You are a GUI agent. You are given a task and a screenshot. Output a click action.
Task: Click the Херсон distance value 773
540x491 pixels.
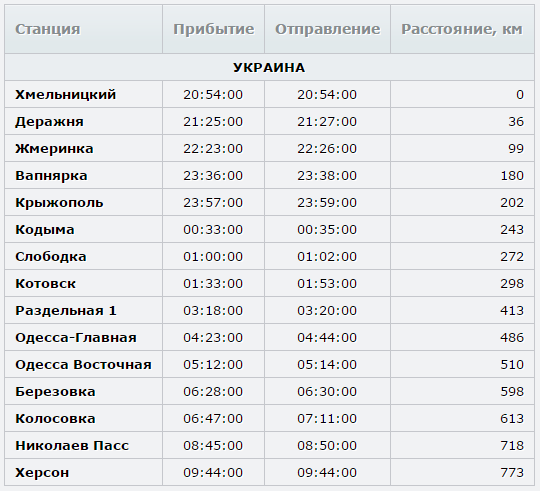point(512,473)
